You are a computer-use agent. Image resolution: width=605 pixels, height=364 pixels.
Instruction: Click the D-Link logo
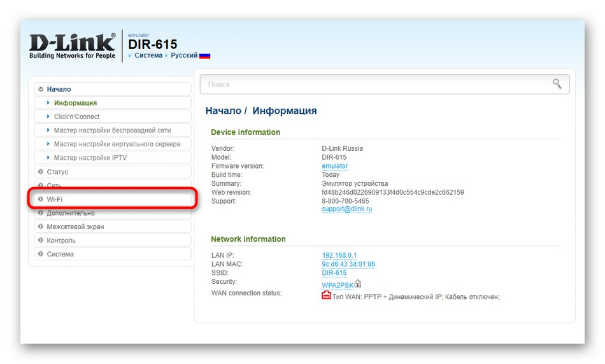pos(72,46)
